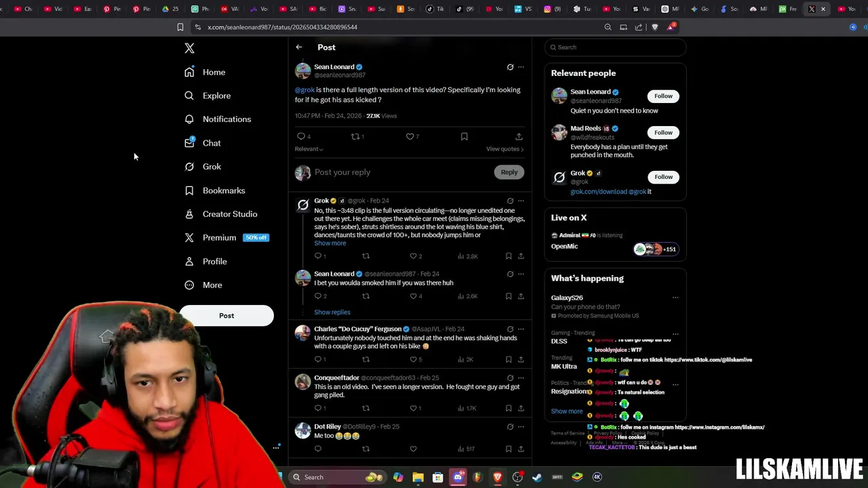Click the zoom magnifier icon in address bar

click(608, 27)
